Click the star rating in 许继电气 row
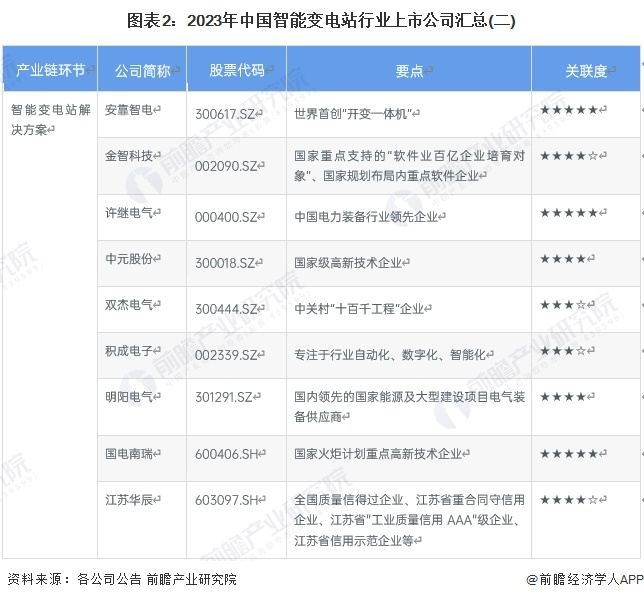Screen dimensions: 644x600 (x=569, y=213)
